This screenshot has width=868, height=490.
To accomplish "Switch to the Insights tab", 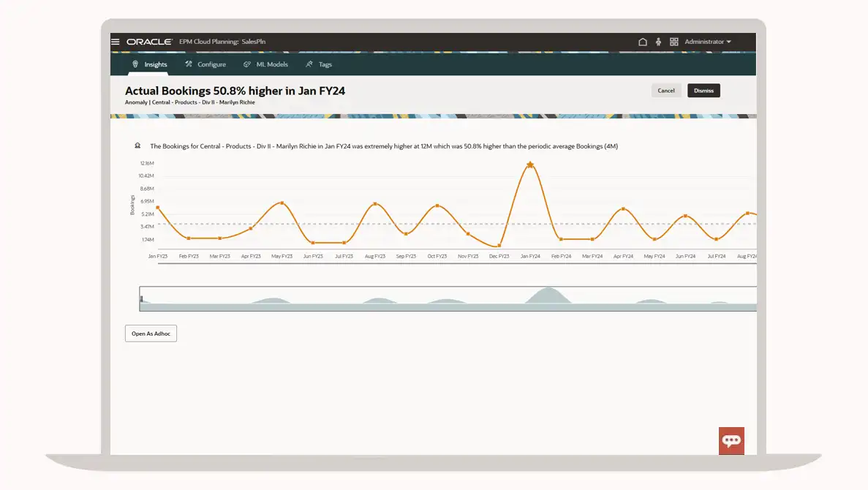I will click(149, 64).
